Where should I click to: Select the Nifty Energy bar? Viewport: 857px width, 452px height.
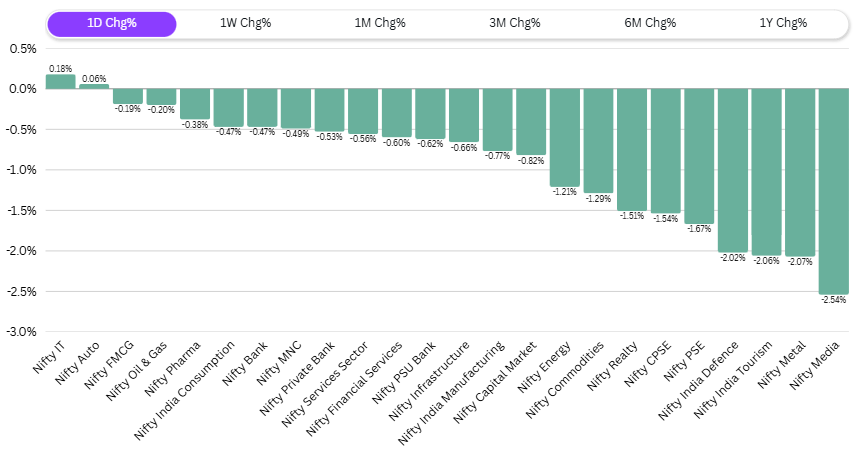click(564, 136)
